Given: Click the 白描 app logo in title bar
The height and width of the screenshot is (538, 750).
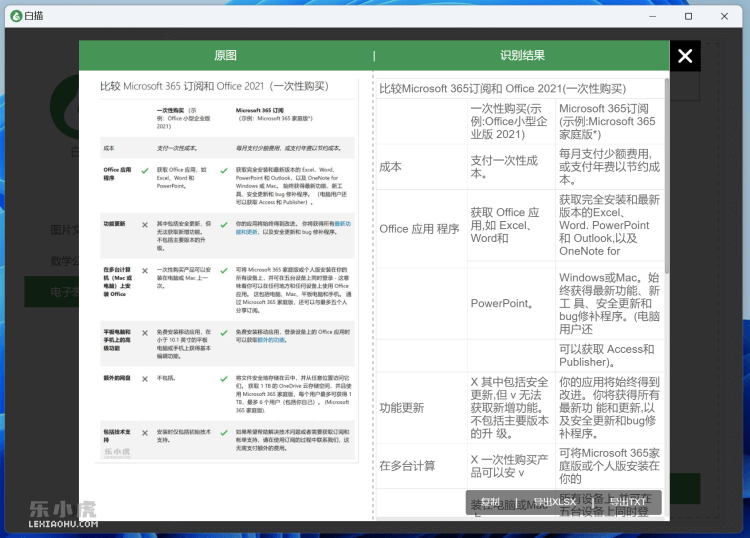Looking at the screenshot, I should (16, 16).
